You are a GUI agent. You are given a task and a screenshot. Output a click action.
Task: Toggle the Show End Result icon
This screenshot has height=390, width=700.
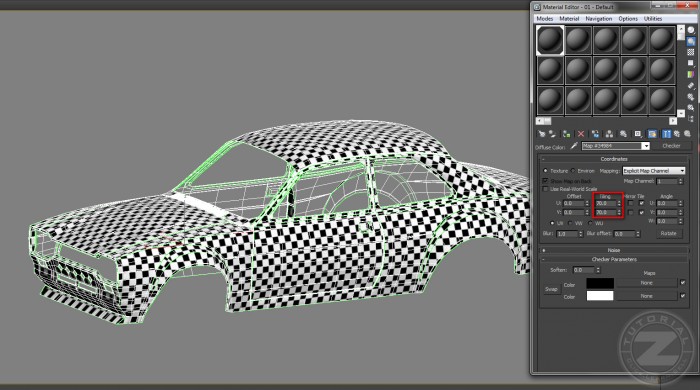point(666,134)
